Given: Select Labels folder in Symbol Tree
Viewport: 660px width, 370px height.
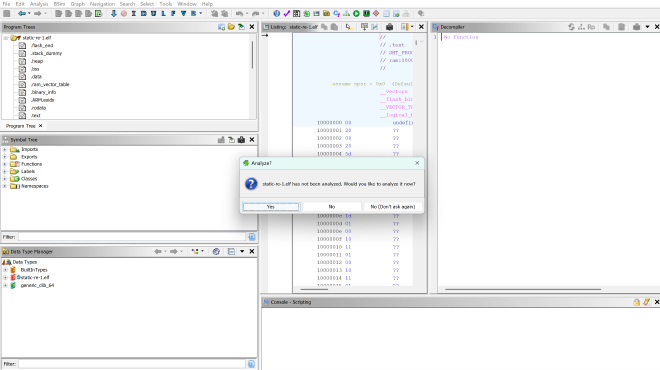Looking at the screenshot, I should [x=28, y=172].
